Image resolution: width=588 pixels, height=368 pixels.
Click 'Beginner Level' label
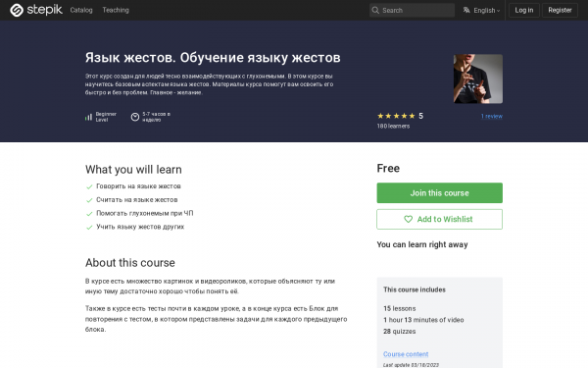point(106,117)
